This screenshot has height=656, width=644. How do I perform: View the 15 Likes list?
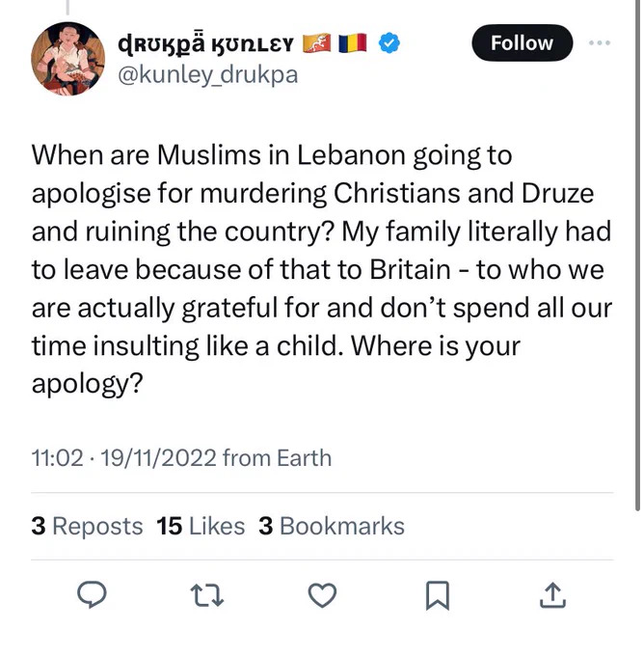201,526
